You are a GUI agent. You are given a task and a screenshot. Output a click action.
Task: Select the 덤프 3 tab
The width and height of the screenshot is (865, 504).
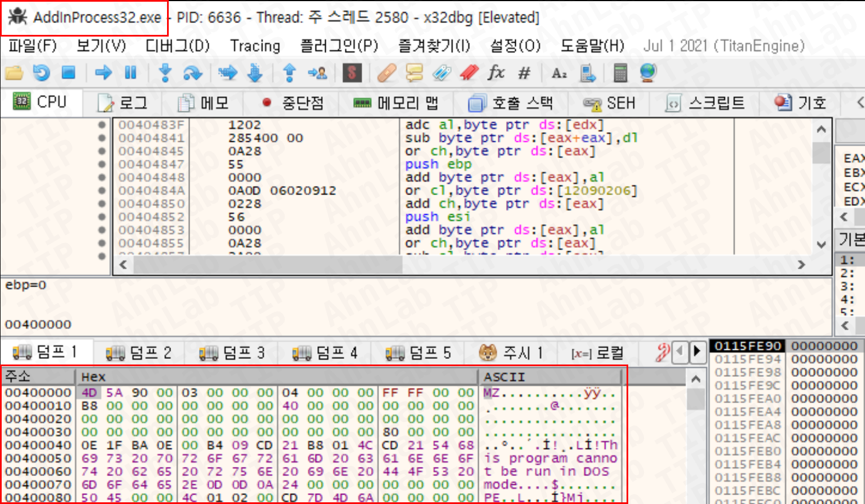tap(232, 353)
